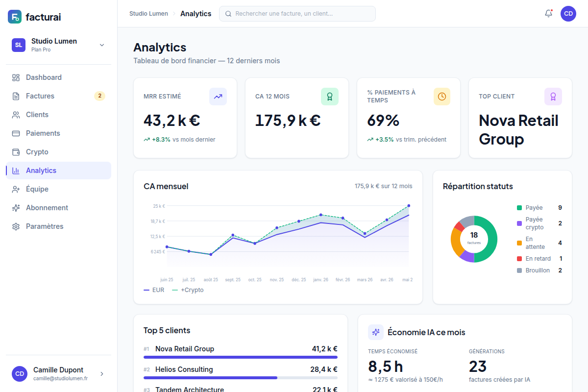Click the gray Brouillon swatch
Viewport: 588px width, 392px height.
click(519, 270)
